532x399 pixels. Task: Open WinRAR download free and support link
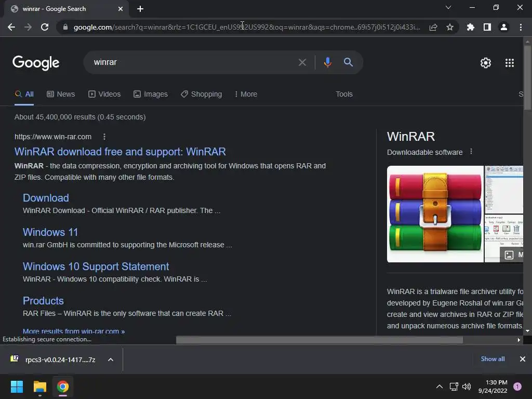pyautogui.click(x=120, y=152)
